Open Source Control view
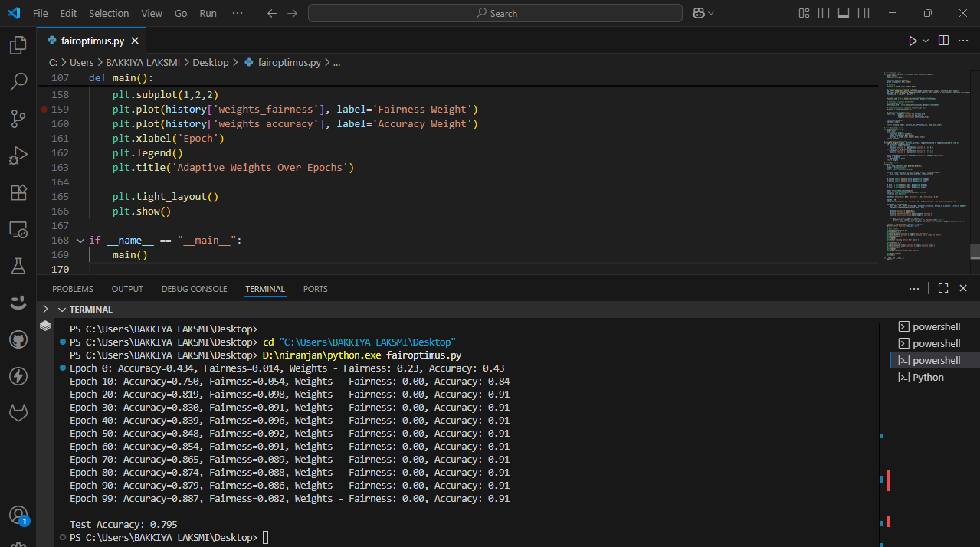The width and height of the screenshot is (980, 547). [x=18, y=118]
